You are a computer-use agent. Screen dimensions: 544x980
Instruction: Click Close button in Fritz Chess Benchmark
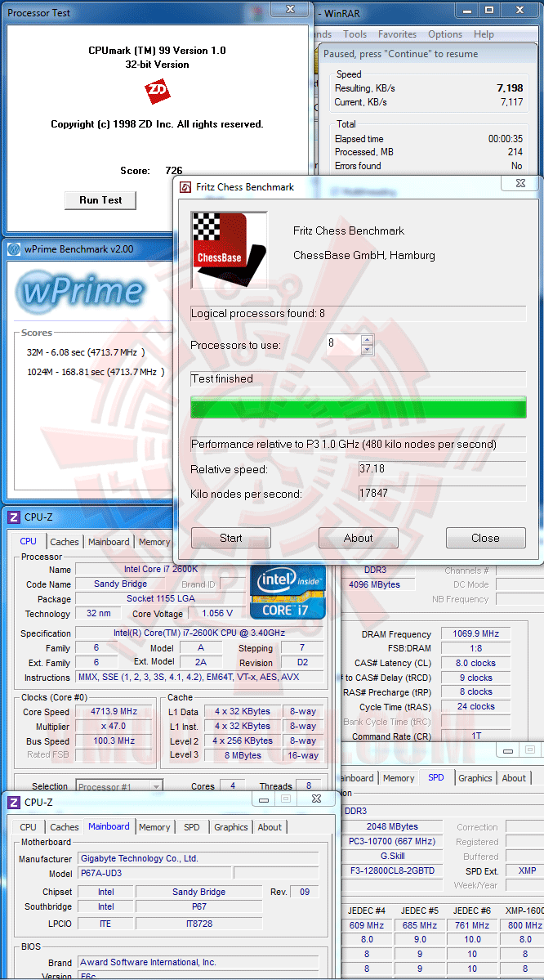(x=486, y=538)
